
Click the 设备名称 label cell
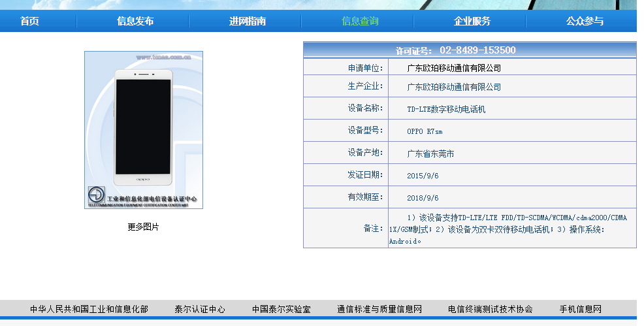[x=346, y=108]
